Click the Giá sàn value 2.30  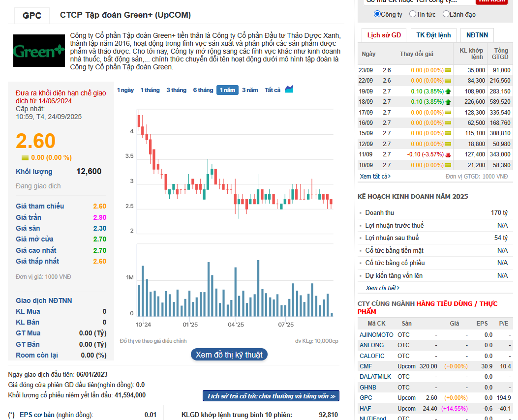click(99, 228)
